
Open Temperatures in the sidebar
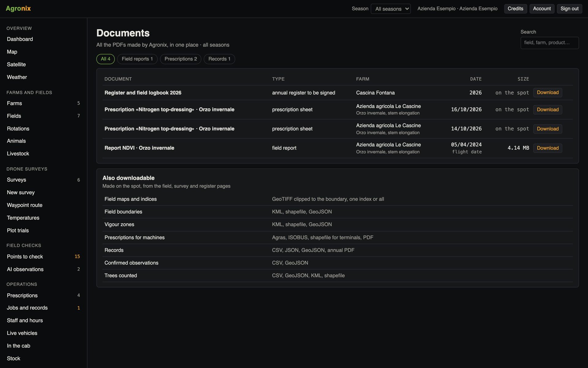[43, 218]
